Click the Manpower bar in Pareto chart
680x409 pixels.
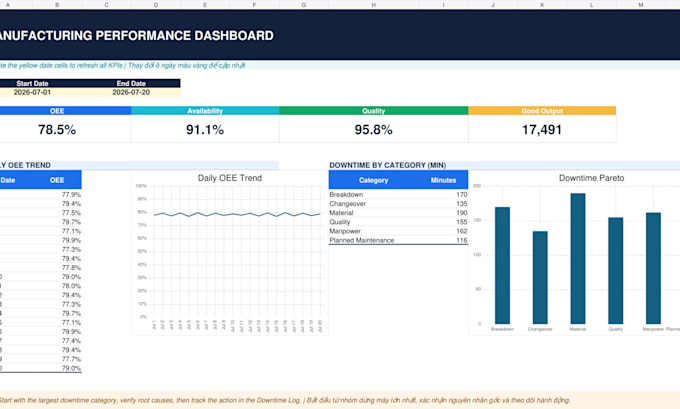click(x=653, y=268)
